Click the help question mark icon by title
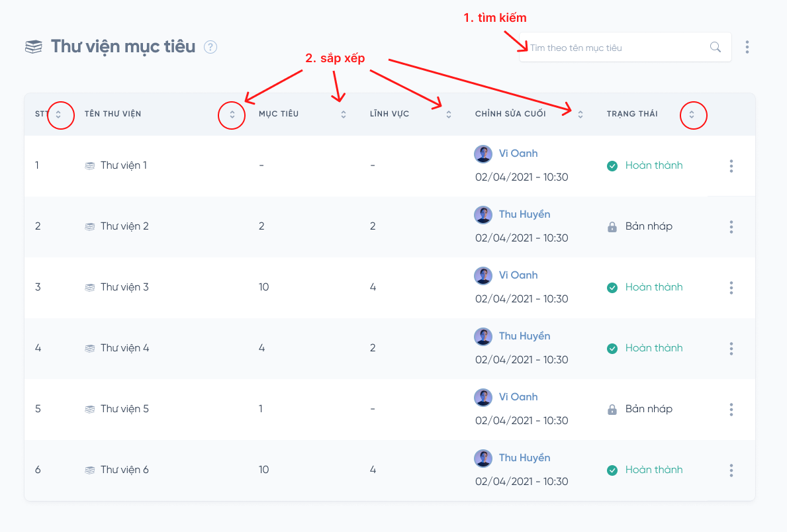 click(210, 47)
